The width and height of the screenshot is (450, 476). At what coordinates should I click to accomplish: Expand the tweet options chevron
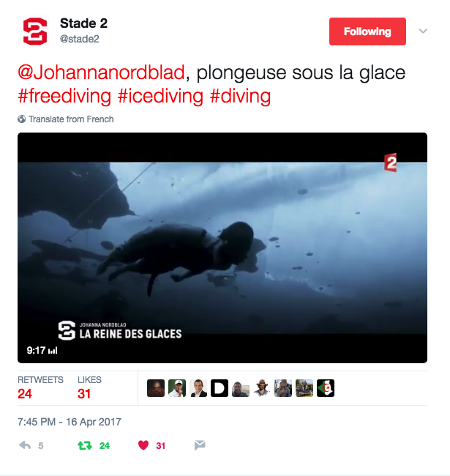[x=423, y=31]
